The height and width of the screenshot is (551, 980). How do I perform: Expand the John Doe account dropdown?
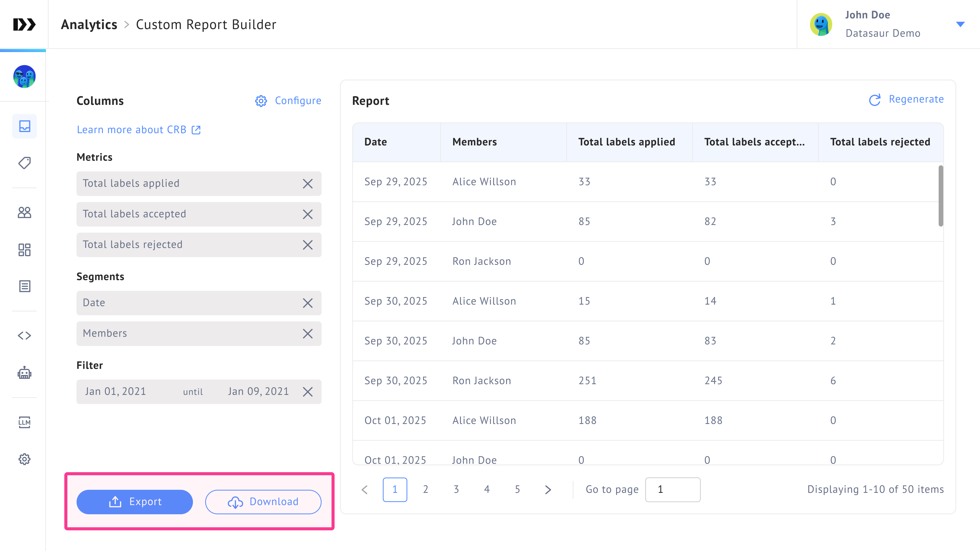click(960, 24)
